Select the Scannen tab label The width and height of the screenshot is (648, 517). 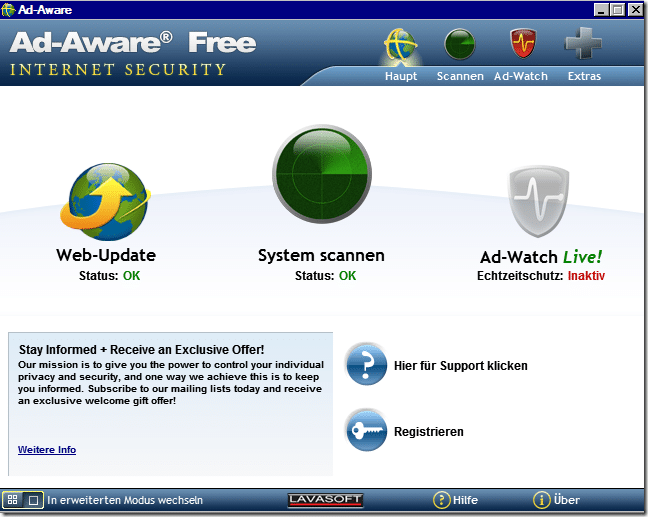(x=460, y=76)
